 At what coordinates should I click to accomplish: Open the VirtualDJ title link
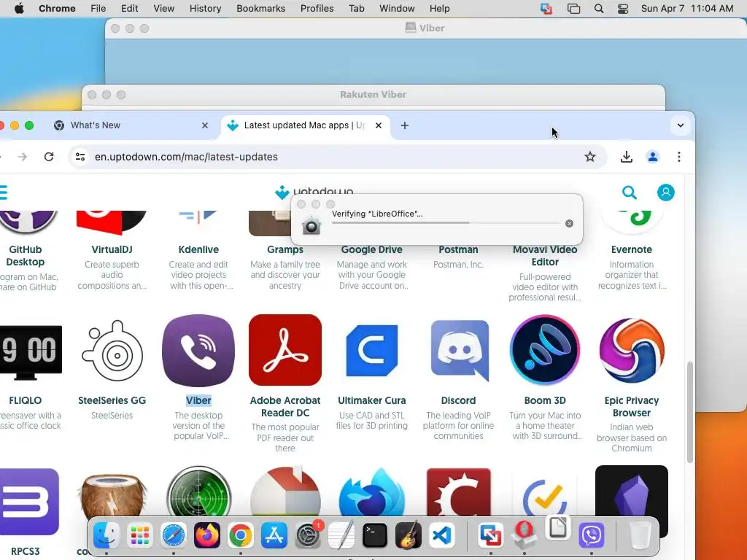click(112, 249)
